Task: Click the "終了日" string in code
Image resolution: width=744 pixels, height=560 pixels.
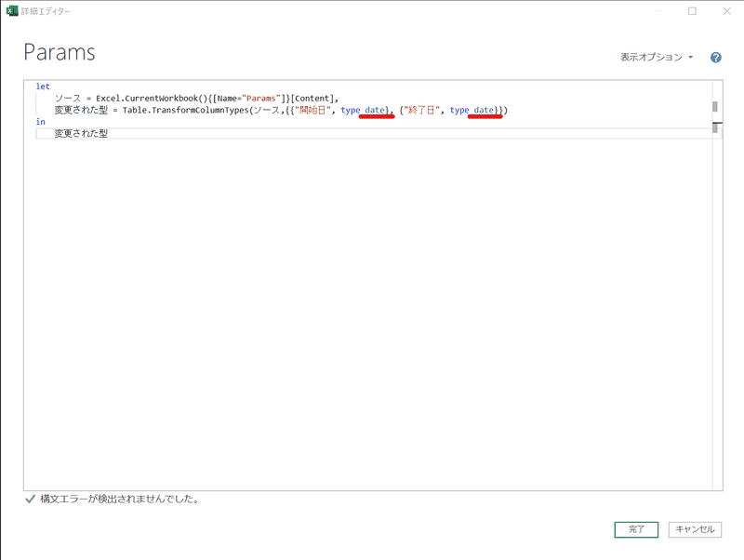Action: 422,111
